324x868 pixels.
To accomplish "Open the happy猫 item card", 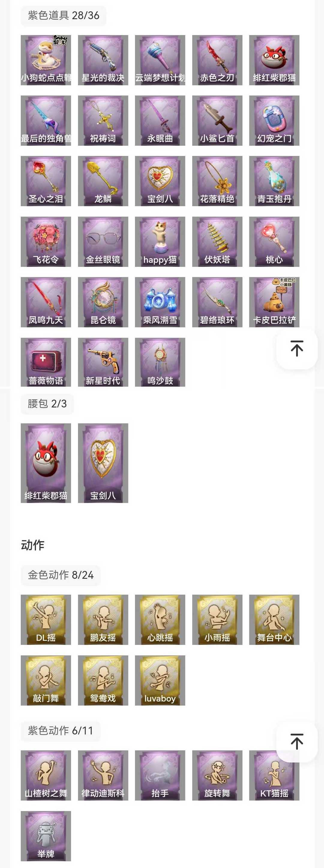I will [160, 242].
